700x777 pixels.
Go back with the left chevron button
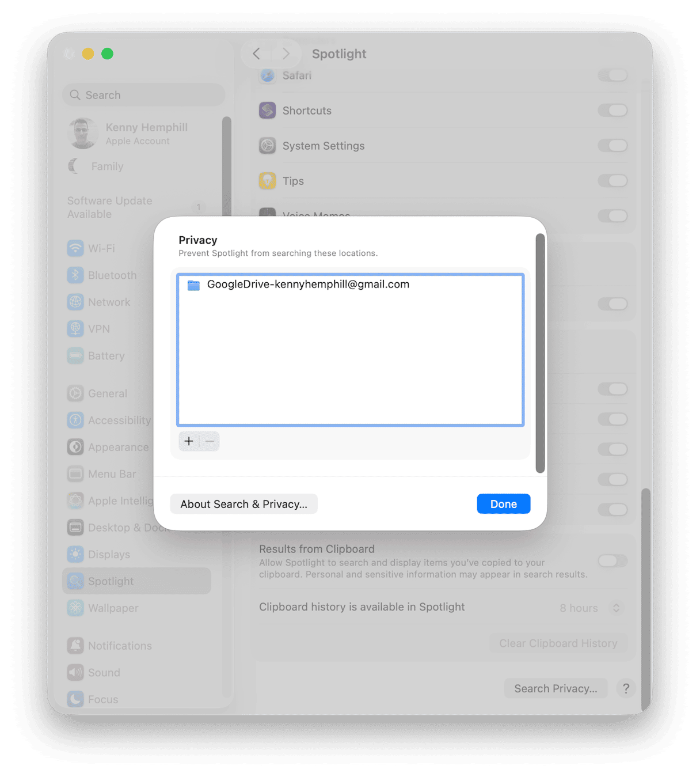(257, 54)
